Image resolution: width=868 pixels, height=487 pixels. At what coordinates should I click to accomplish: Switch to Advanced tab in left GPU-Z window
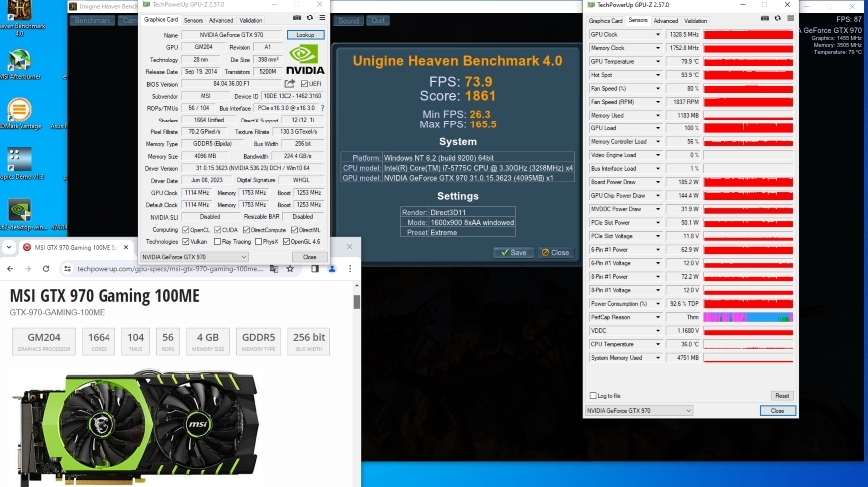(x=221, y=21)
